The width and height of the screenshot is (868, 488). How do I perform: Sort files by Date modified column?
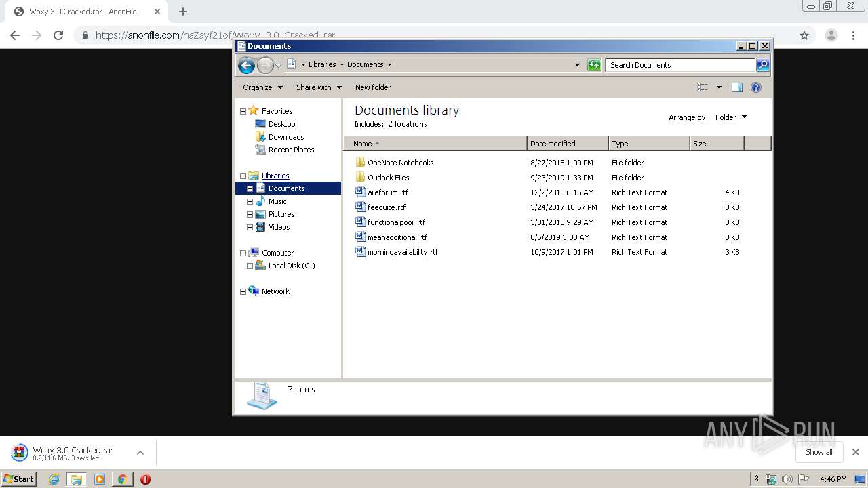click(568, 144)
